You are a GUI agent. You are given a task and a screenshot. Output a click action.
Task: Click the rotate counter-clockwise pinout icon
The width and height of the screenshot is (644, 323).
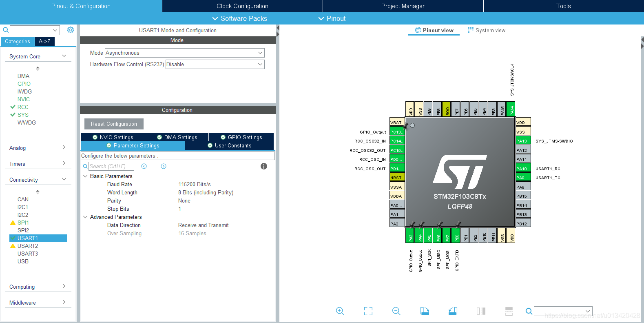point(453,311)
